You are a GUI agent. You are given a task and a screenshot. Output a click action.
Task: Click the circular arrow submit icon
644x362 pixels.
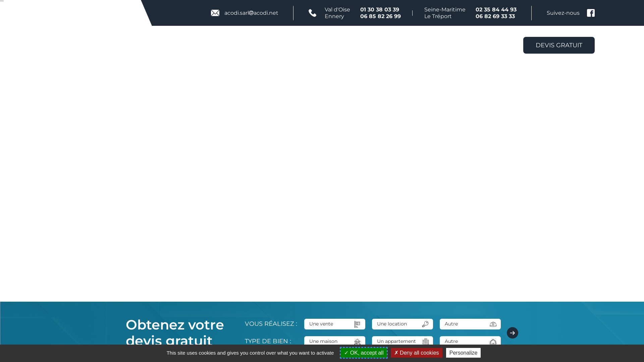[x=512, y=333]
